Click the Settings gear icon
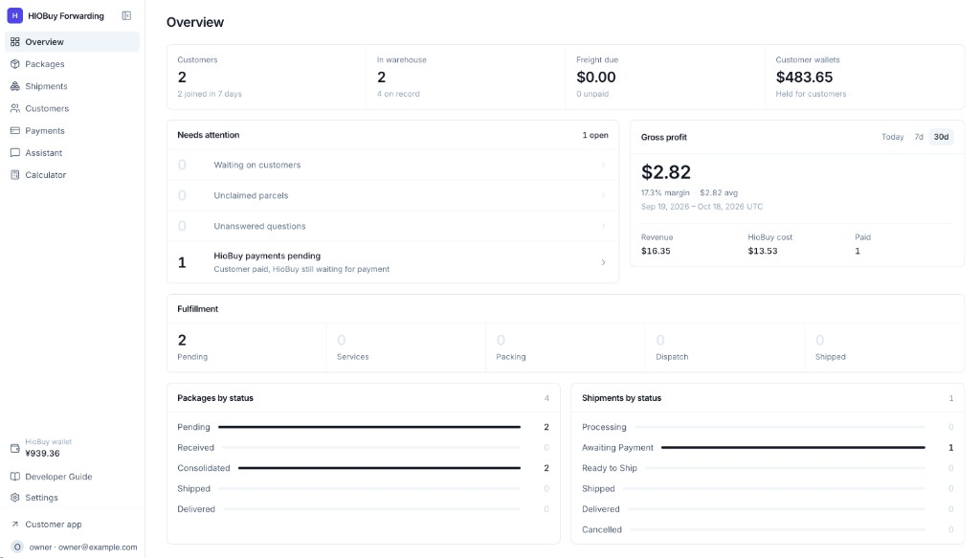Screen dimensions: 980x558 [x=15, y=498]
